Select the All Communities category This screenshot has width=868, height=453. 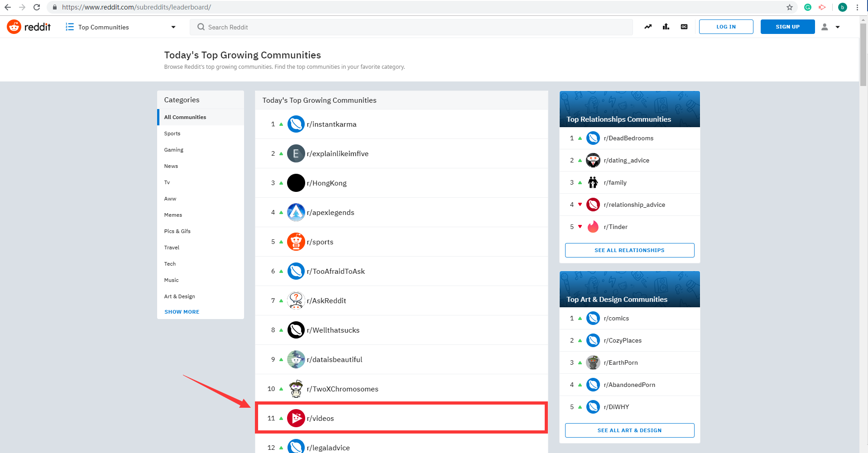tap(201, 117)
